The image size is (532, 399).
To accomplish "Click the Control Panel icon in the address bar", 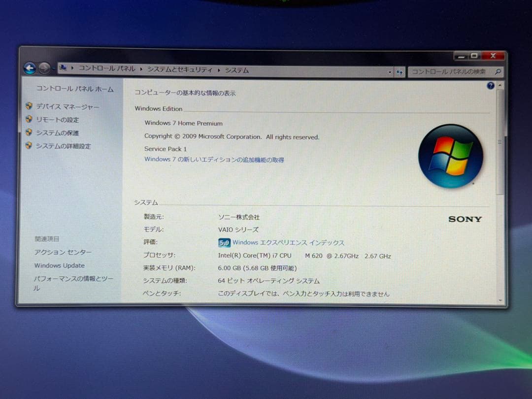I will click(x=63, y=68).
